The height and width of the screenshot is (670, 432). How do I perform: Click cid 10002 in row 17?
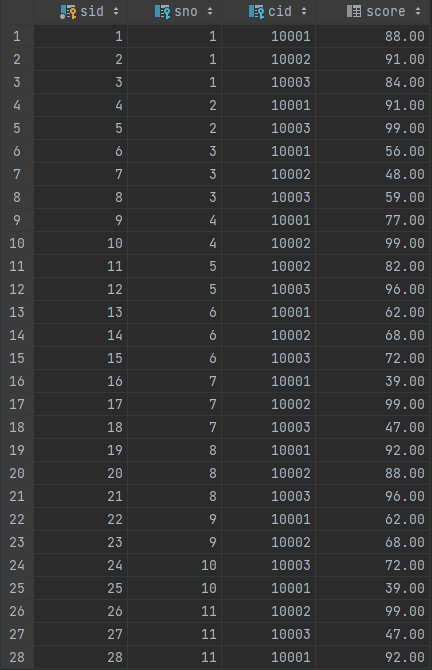coord(268,404)
